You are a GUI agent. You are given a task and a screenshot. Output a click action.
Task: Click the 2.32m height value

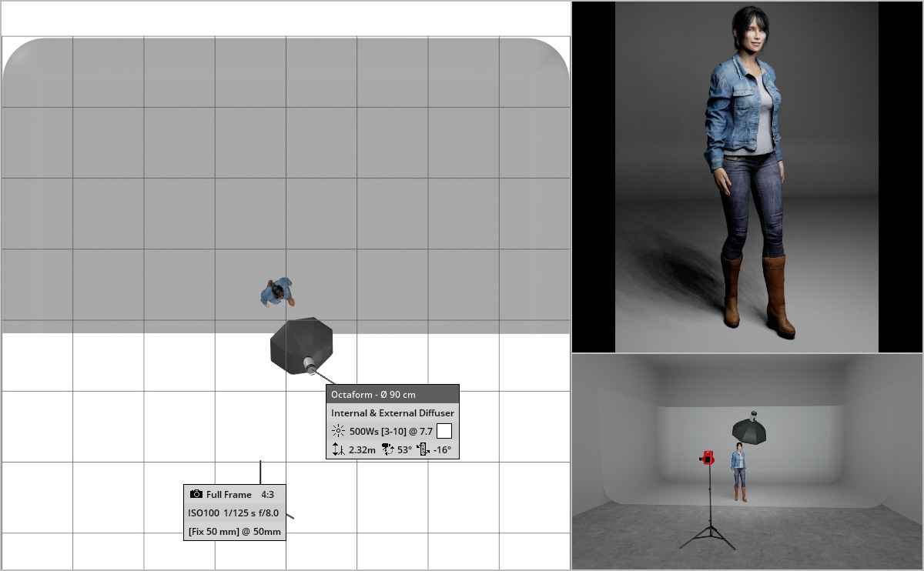pyautogui.click(x=363, y=450)
